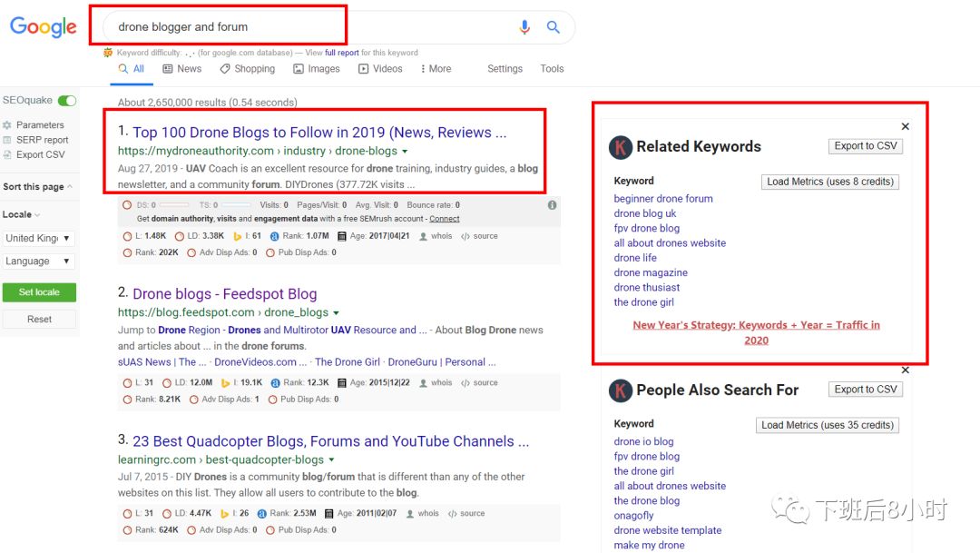Open the Top 100 Drone Blogs result
The image size is (980, 553).
pyautogui.click(x=319, y=133)
